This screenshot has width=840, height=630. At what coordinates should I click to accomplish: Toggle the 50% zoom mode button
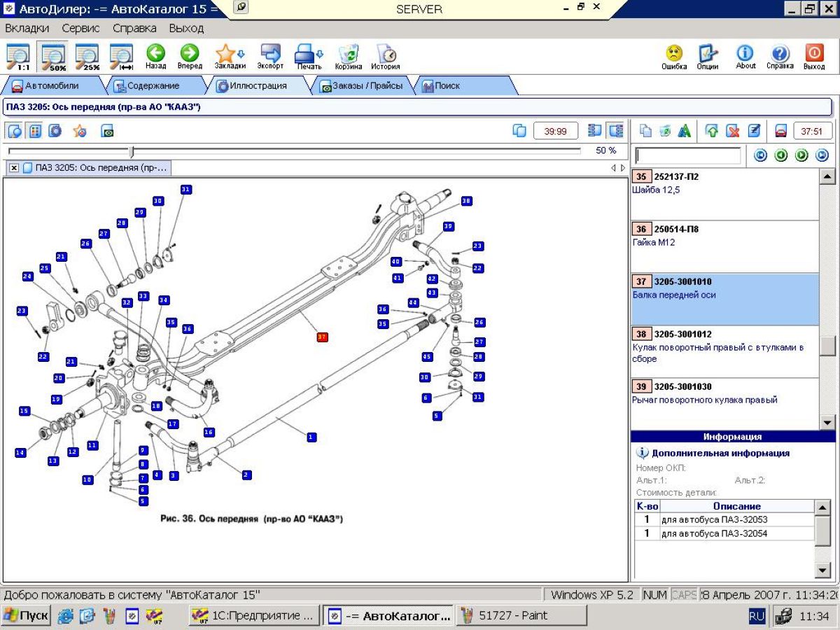click(x=53, y=56)
